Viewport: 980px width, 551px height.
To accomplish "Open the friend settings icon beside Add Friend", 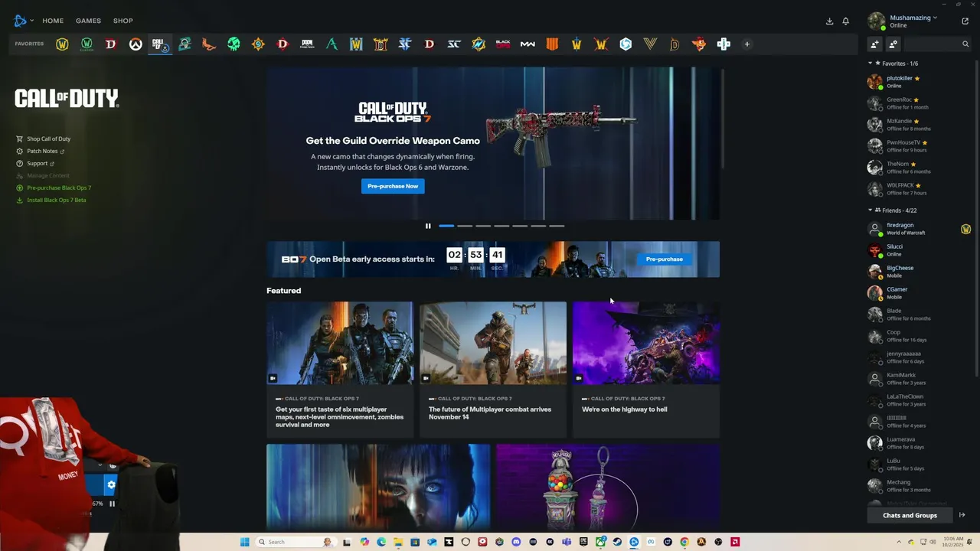I will (893, 44).
